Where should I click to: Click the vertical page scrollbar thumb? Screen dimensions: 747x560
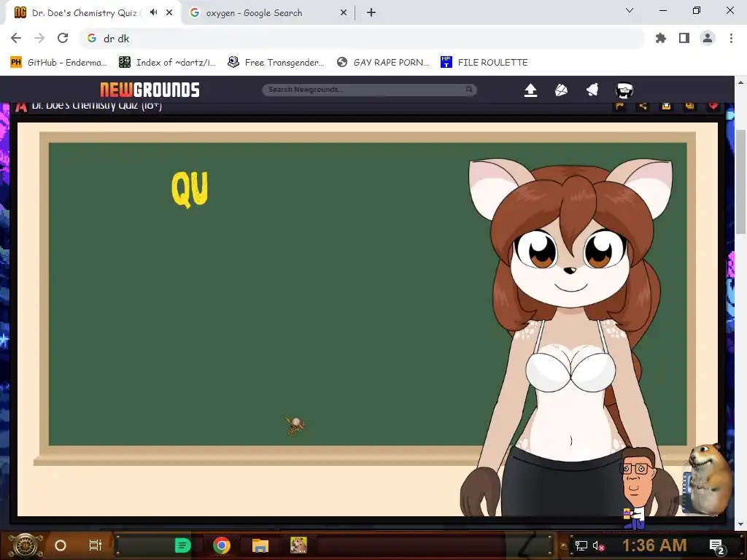pos(741,182)
